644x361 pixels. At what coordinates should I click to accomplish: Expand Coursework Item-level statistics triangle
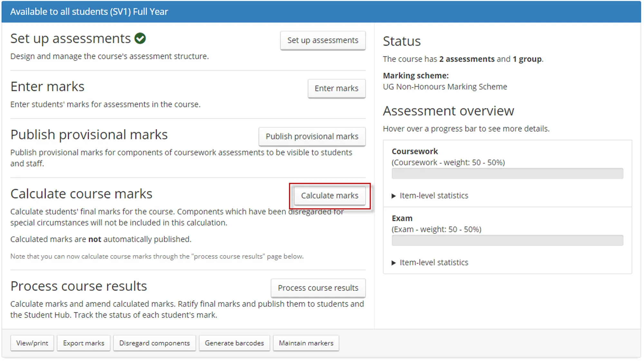point(393,196)
